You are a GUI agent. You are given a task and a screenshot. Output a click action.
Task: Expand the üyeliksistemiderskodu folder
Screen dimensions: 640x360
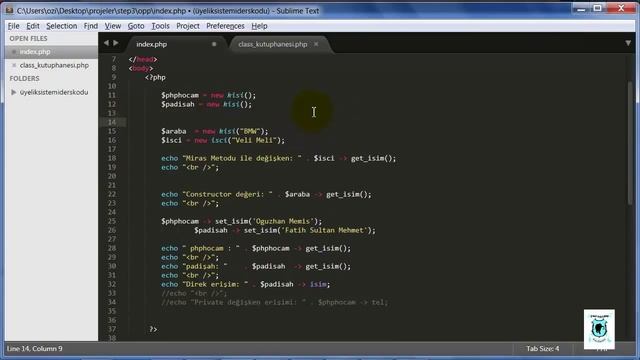(13, 92)
